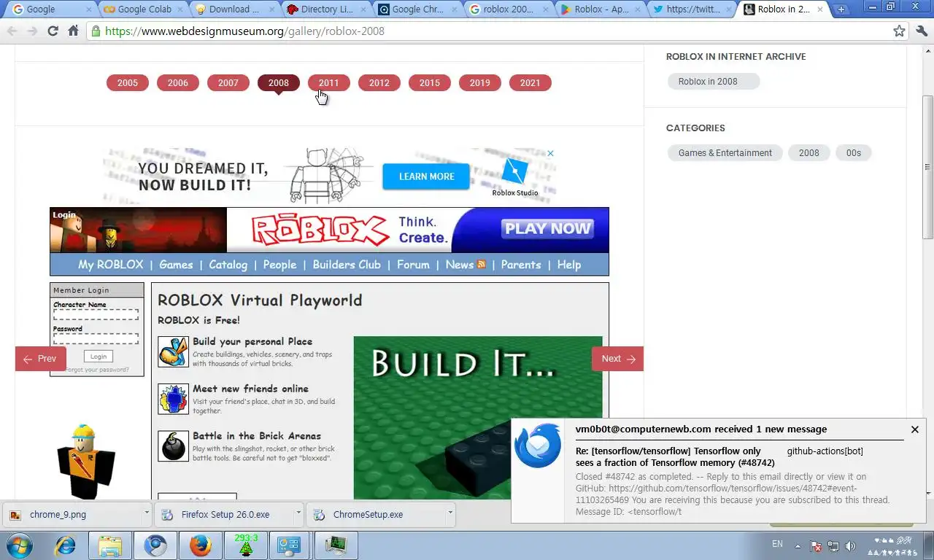Viewport: 934px width, 560px height.
Task: Open the Chrome wrench menu
Action: (921, 31)
